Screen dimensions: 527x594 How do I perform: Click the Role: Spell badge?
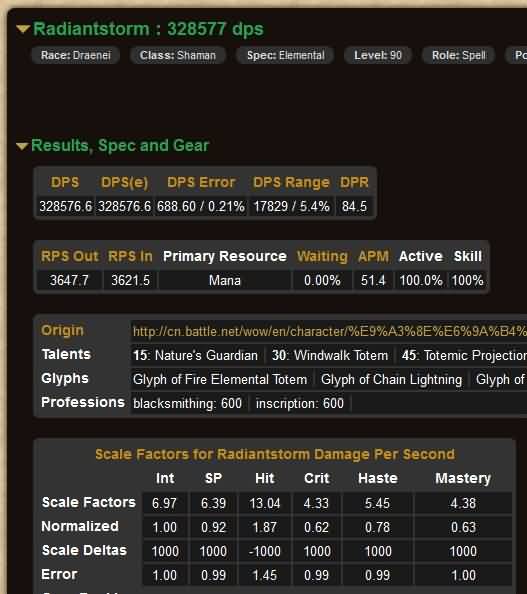[458, 55]
